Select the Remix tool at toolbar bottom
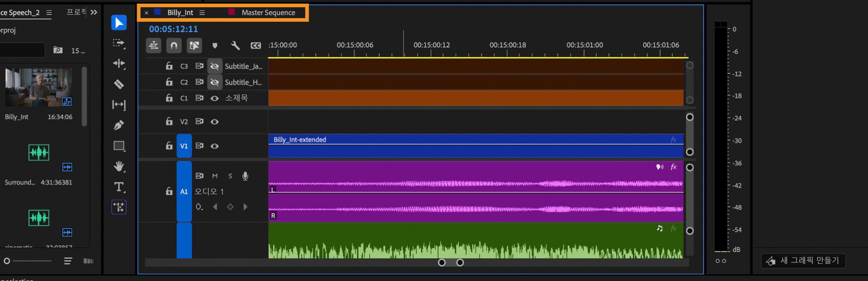The width and height of the screenshot is (868, 281). tap(119, 207)
